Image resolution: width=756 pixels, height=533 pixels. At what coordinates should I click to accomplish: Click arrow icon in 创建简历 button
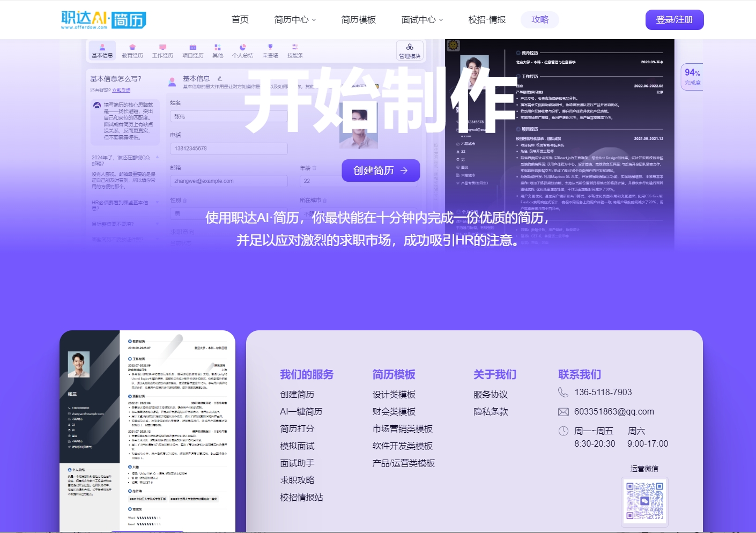point(404,171)
